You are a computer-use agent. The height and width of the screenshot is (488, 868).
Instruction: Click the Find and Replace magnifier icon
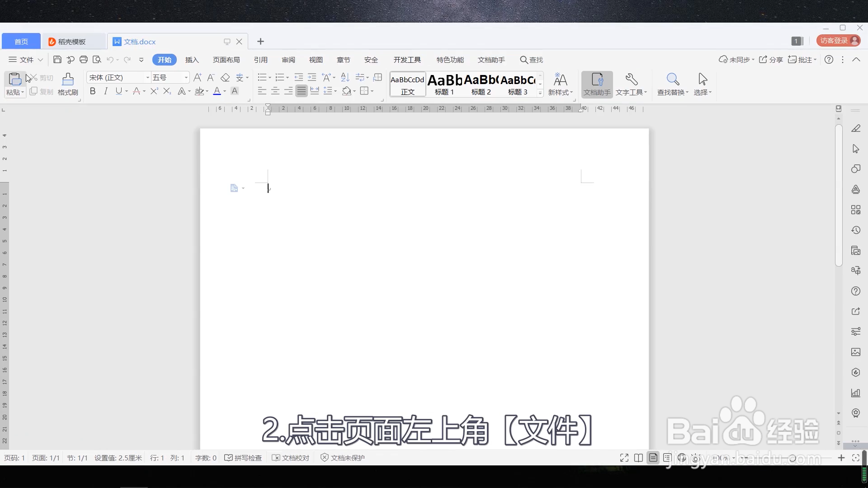coord(672,80)
